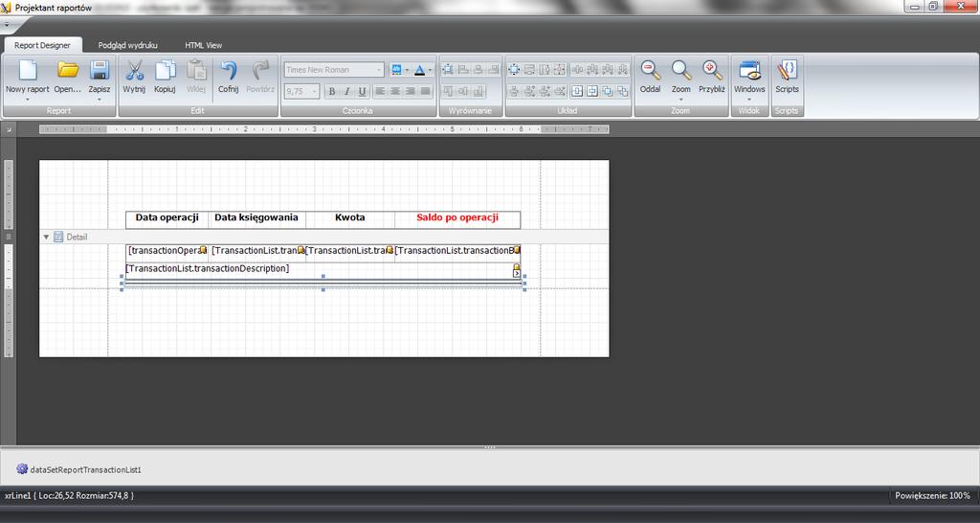This screenshot has height=523, width=980.
Task: Click the Detail band icon
Action: [x=58, y=238]
